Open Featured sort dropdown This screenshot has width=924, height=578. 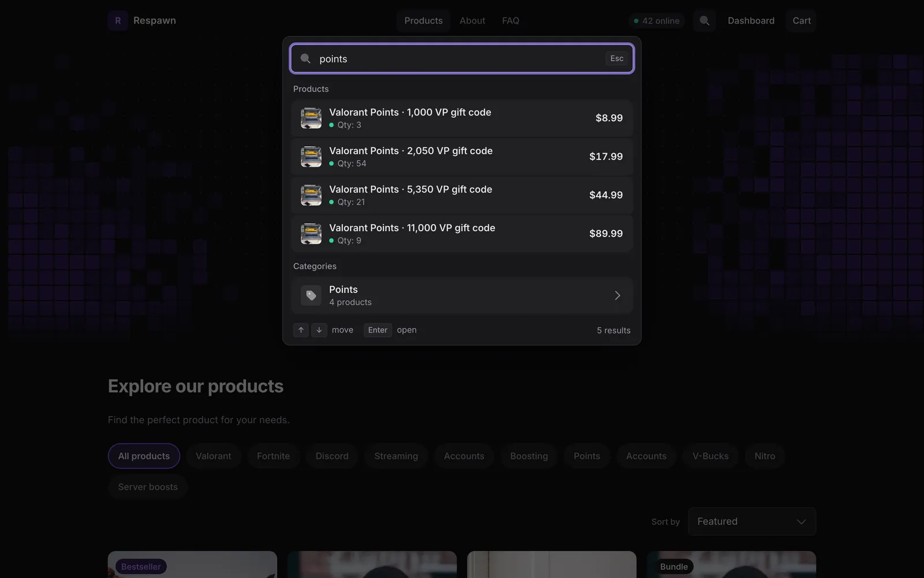[752, 521]
